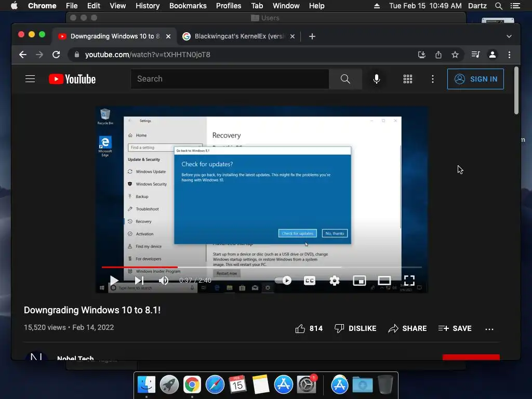Close the Blackwingcat's KernelEx tab

[x=292, y=36]
